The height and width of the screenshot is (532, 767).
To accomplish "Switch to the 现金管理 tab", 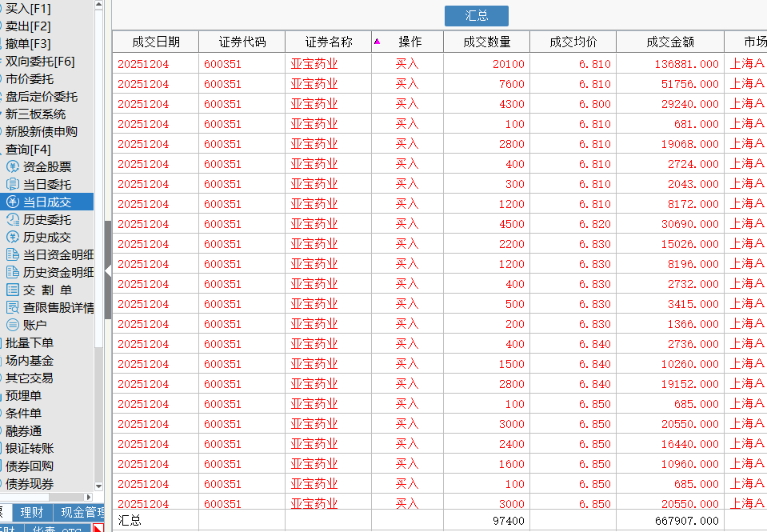I will 79,513.
